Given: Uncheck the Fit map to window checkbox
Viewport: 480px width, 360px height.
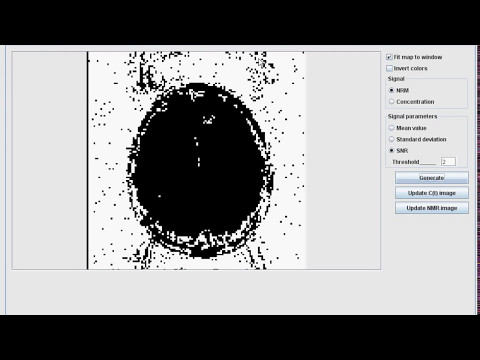Looking at the screenshot, I should [x=389, y=57].
